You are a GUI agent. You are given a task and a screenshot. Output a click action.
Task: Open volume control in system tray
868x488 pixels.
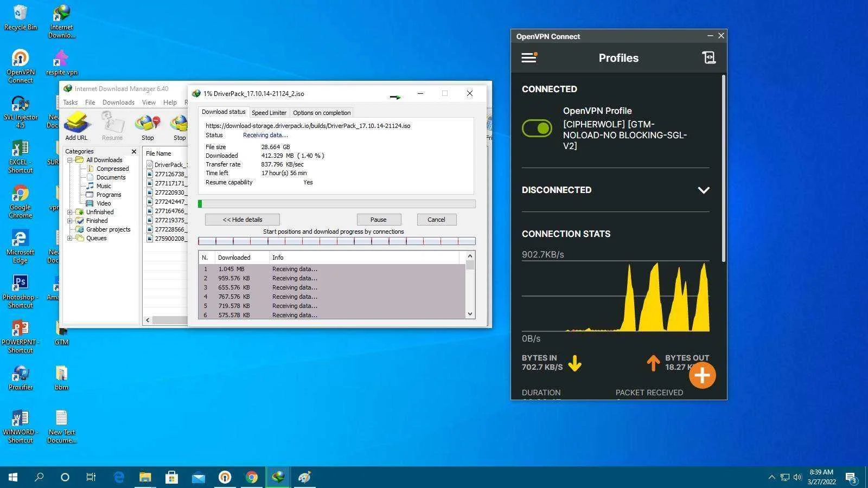(x=797, y=477)
